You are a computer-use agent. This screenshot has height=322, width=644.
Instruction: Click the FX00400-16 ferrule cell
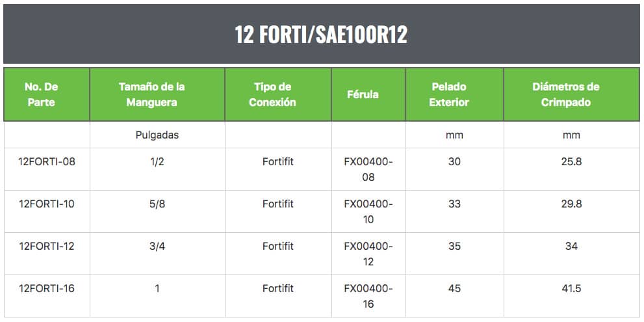pos(368,296)
